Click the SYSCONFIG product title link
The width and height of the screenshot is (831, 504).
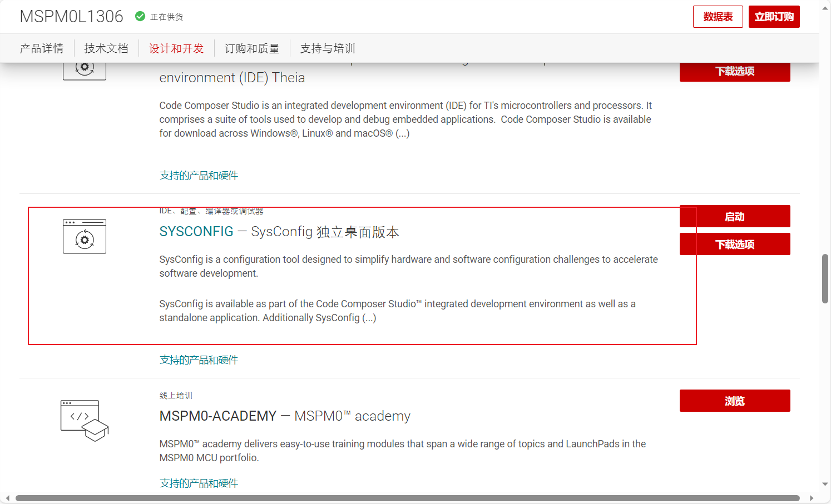[x=196, y=232]
